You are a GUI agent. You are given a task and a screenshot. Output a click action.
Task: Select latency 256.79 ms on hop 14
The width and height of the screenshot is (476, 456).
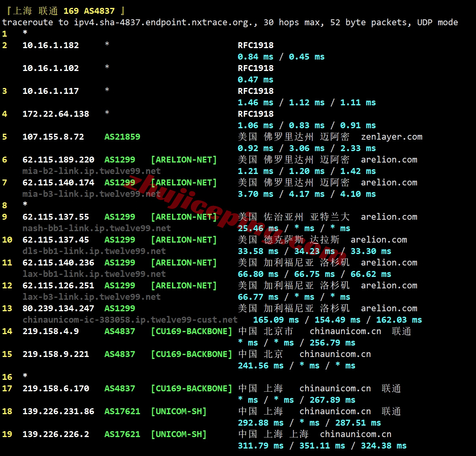(x=332, y=343)
